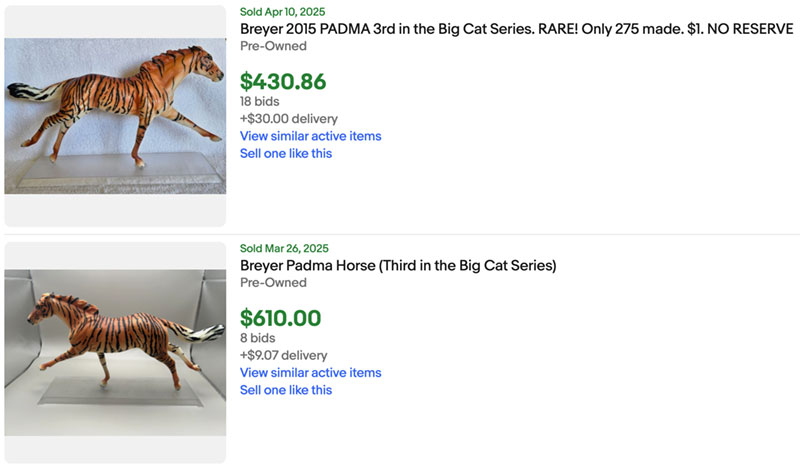Open the Breyer Padma Horse (Third in Series) title
The height and width of the screenshot is (468, 800).
click(398, 265)
